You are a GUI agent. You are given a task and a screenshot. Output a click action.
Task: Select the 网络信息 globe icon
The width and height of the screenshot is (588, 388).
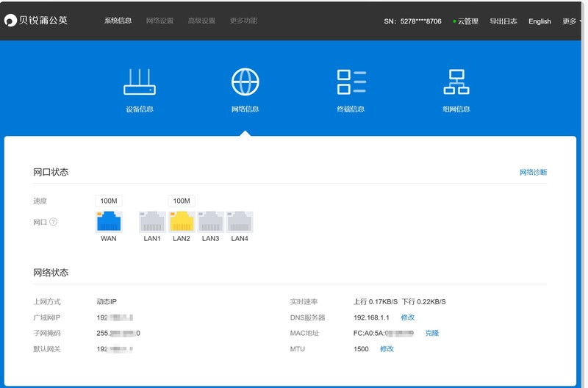point(245,82)
